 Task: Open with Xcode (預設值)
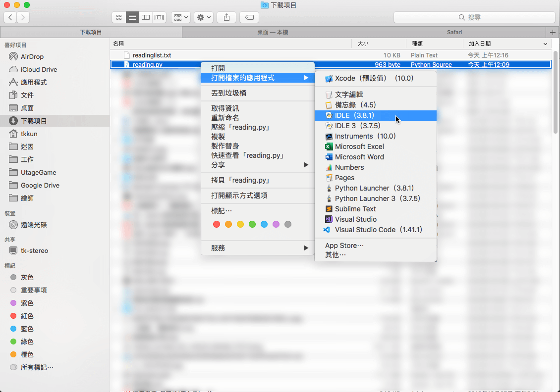click(375, 79)
